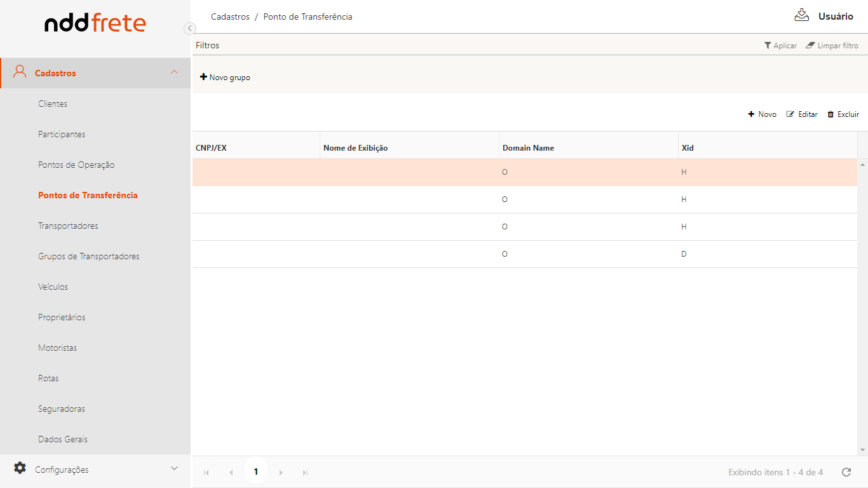This screenshot has width=868, height=488.
Task: Add a Novo grupo filter group
Action: tap(225, 78)
